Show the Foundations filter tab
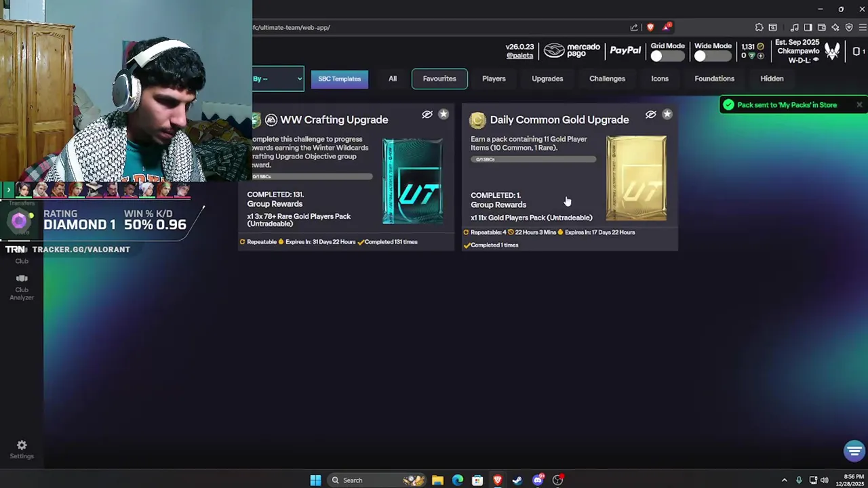This screenshot has width=868, height=488. [714, 79]
